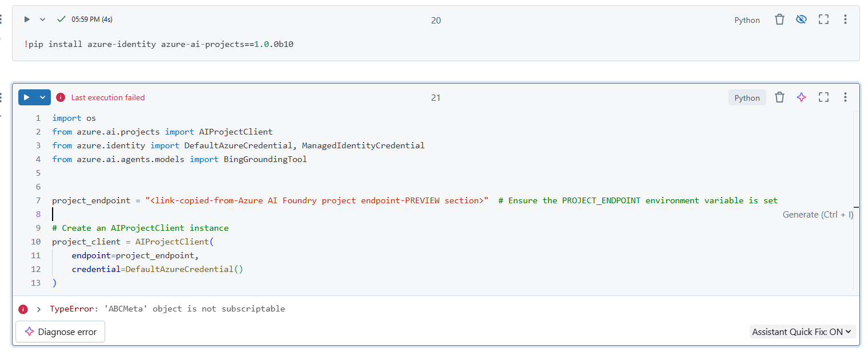Open the Assistant sparkle icon in cell 21
868x355 pixels.
click(801, 97)
